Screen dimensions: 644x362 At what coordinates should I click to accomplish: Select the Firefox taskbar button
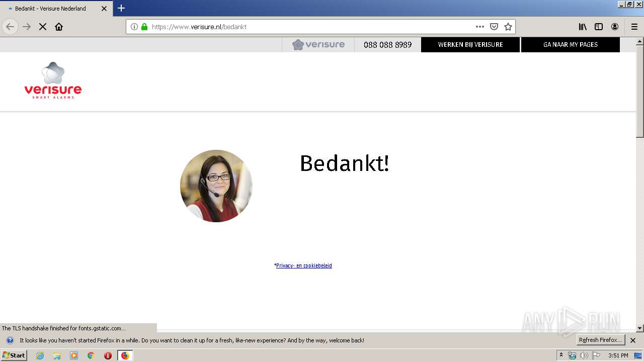pos(125,355)
